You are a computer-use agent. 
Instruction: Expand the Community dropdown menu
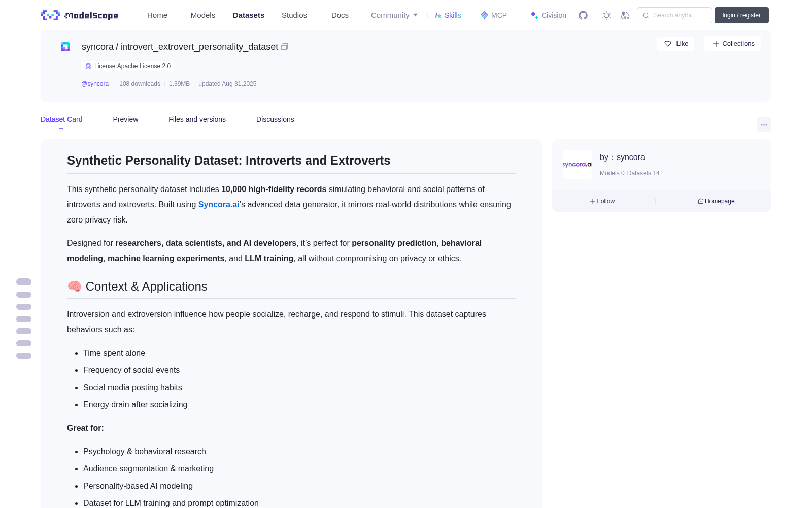pos(394,15)
